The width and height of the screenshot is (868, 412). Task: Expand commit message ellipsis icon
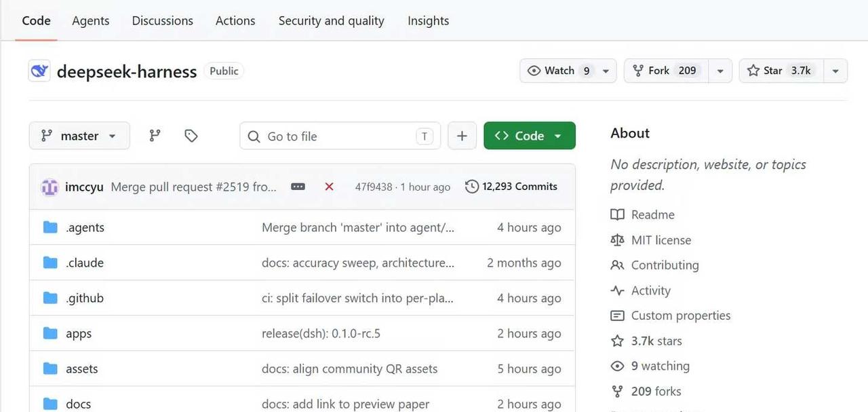(298, 187)
